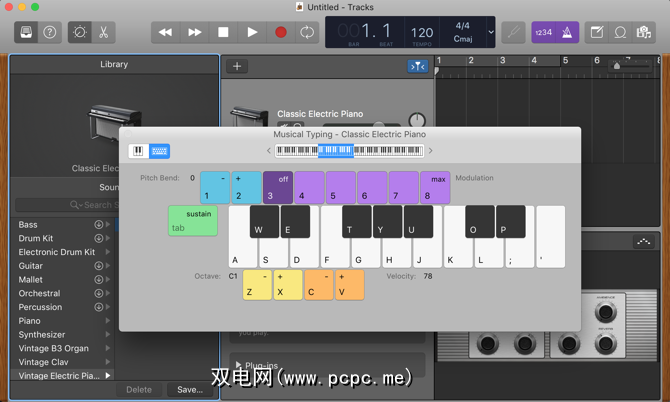Switch to piano keyboard view icon

tap(138, 151)
